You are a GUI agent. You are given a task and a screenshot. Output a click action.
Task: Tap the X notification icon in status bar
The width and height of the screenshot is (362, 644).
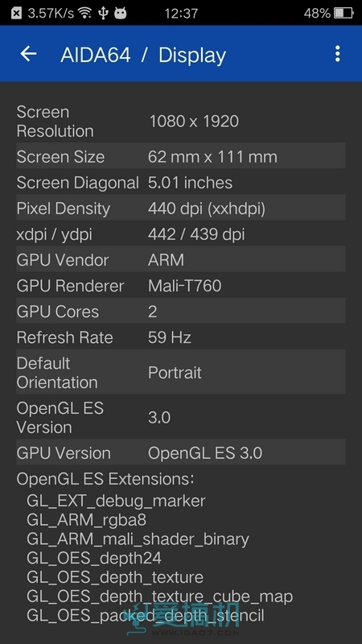pos(16,13)
